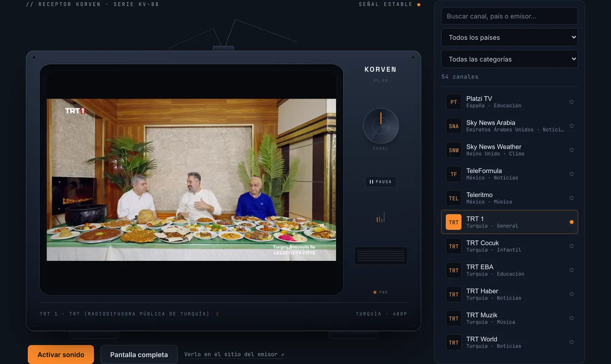
Task: Select the Sky News Arabia status dot
Action: click(572, 126)
